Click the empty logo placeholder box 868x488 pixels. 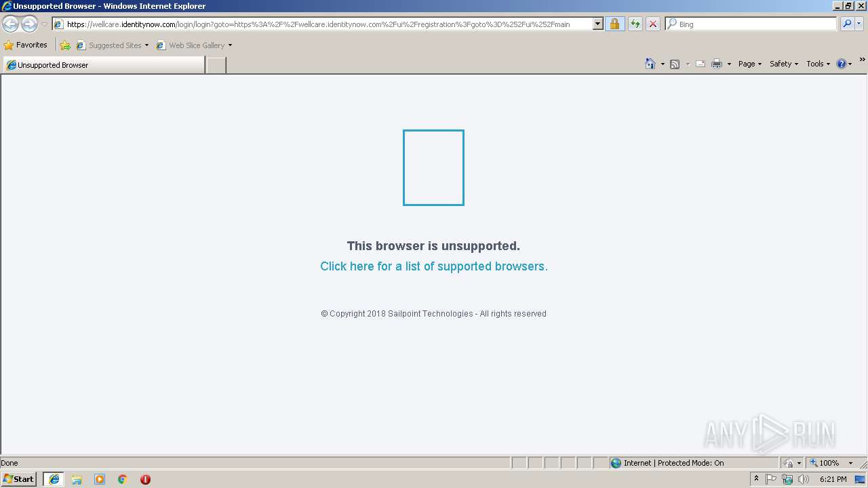coord(433,167)
